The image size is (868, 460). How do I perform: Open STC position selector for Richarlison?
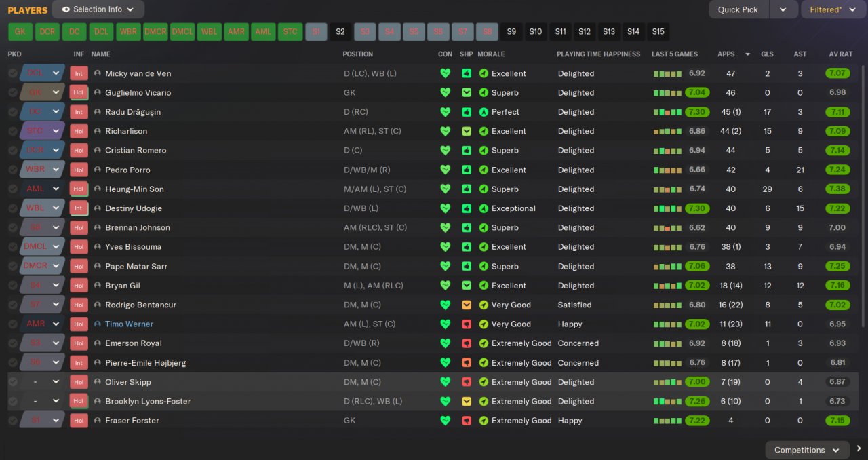click(42, 131)
